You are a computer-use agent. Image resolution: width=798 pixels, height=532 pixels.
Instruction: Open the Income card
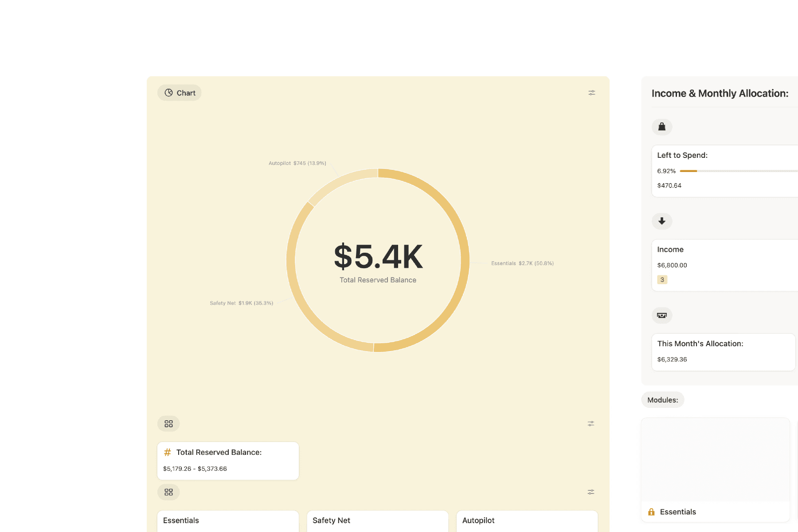[725, 265]
